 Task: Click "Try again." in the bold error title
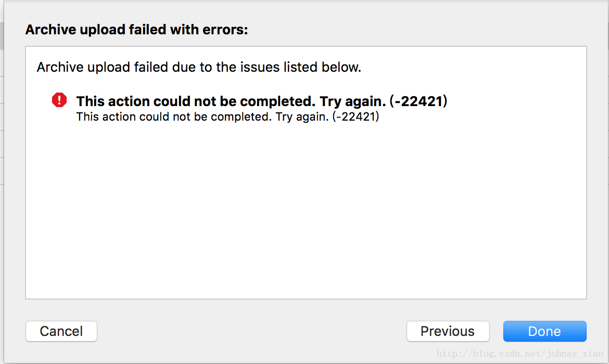(353, 101)
